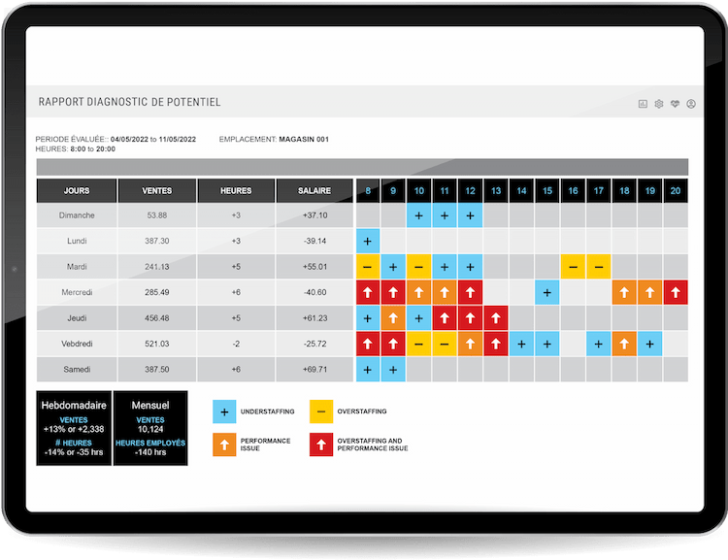Open settings gear icon in header
The height and width of the screenshot is (560, 728).
click(x=659, y=104)
